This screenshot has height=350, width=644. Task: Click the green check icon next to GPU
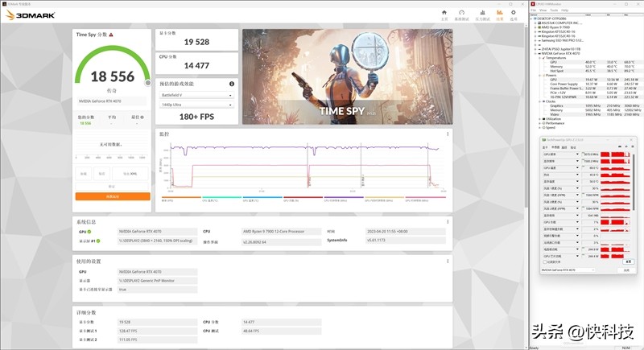point(89,232)
